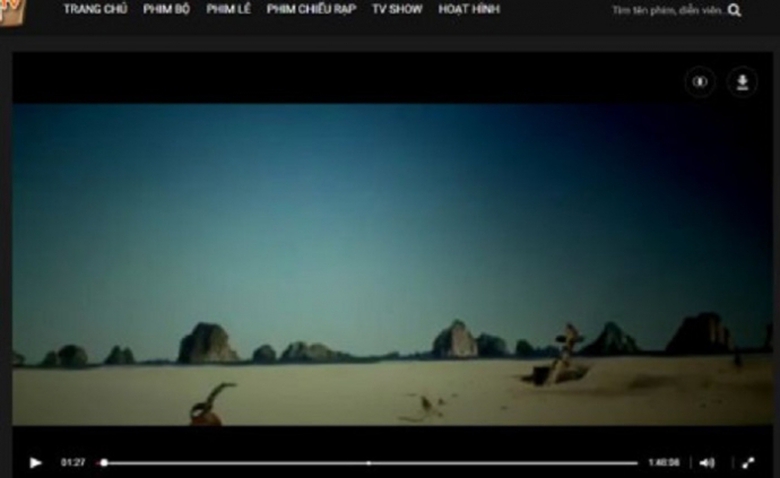Click the seek handle at the progress bar start

click(x=104, y=463)
